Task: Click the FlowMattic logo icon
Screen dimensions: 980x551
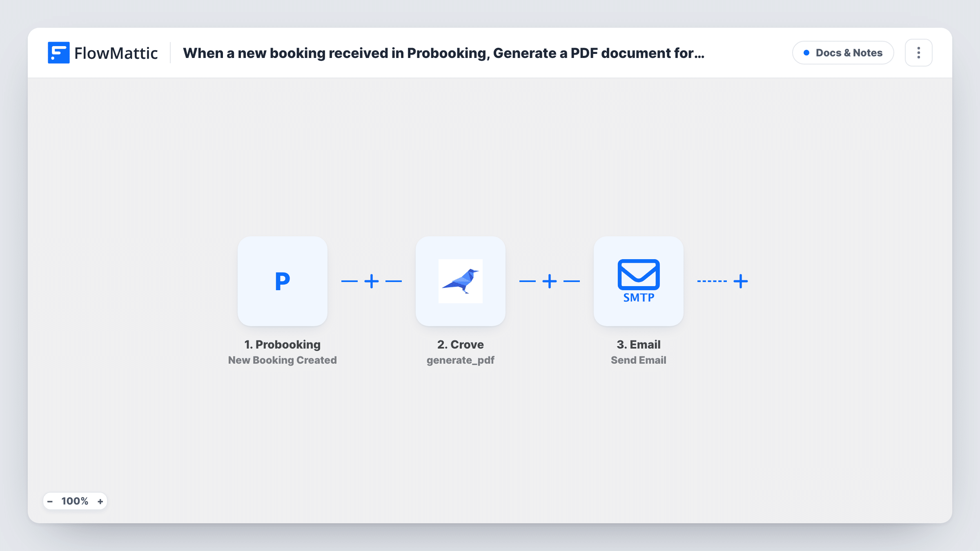Action: coord(58,53)
